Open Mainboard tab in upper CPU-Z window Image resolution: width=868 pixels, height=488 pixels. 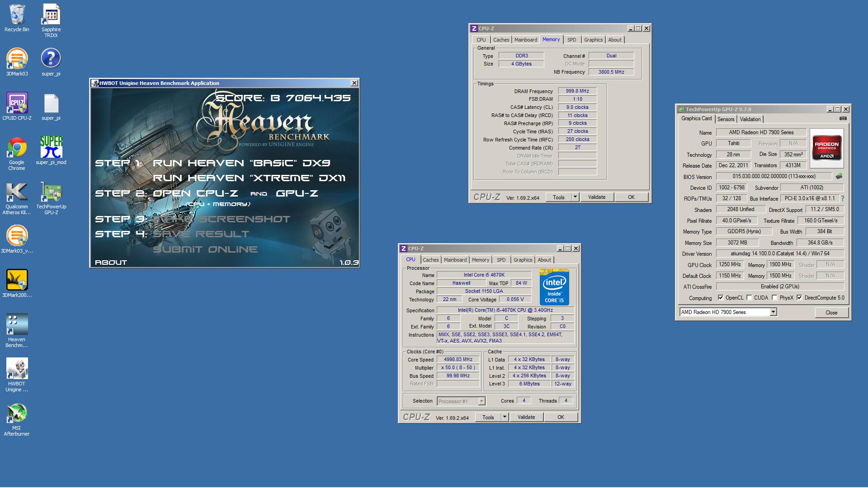[526, 40]
